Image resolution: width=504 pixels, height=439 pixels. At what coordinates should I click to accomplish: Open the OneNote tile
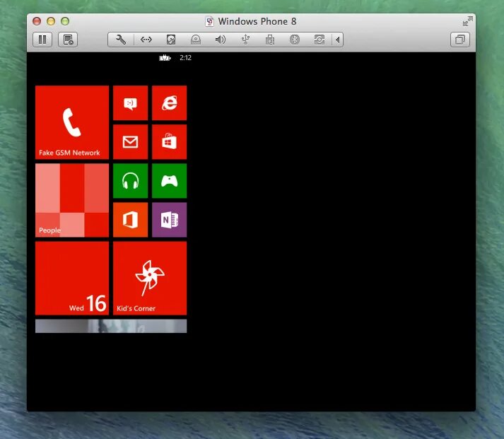[x=170, y=220]
